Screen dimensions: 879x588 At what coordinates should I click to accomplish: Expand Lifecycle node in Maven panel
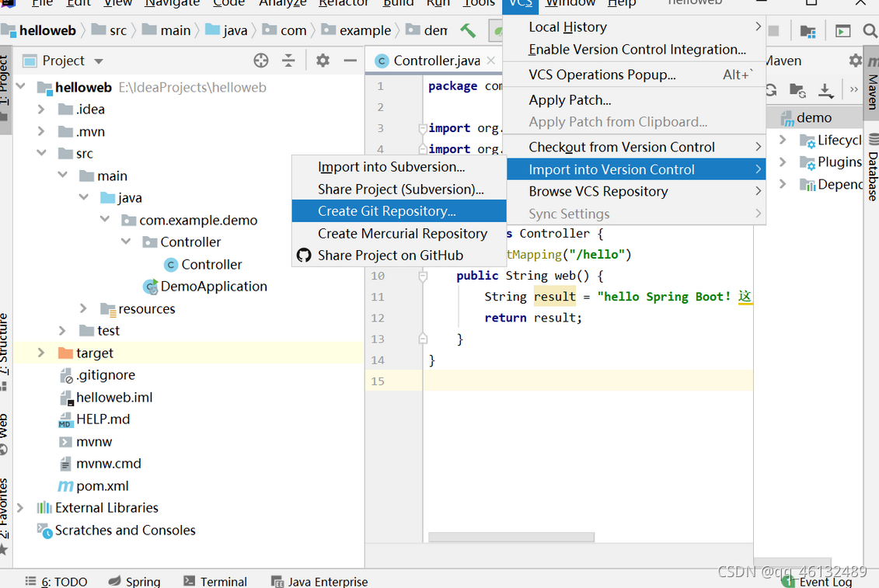(x=783, y=140)
